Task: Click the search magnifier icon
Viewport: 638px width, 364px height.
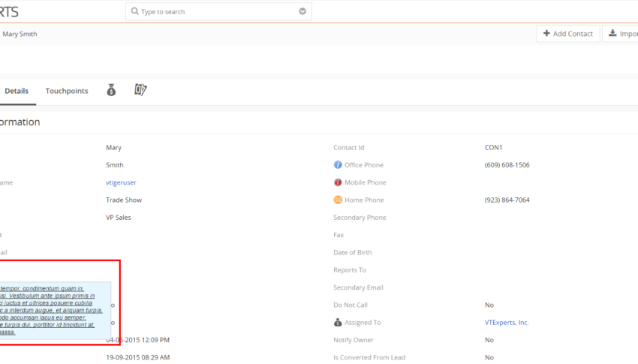Action: (134, 11)
